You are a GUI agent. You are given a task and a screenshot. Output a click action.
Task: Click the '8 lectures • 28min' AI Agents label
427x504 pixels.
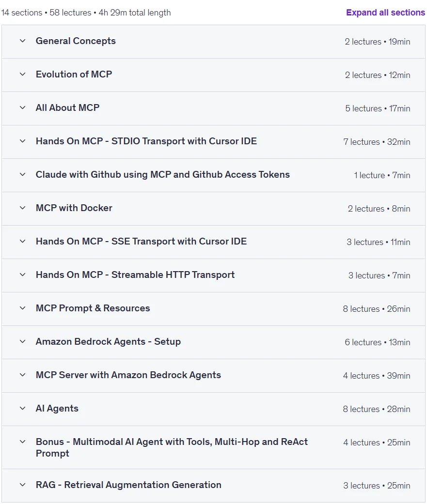pyautogui.click(x=377, y=409)
